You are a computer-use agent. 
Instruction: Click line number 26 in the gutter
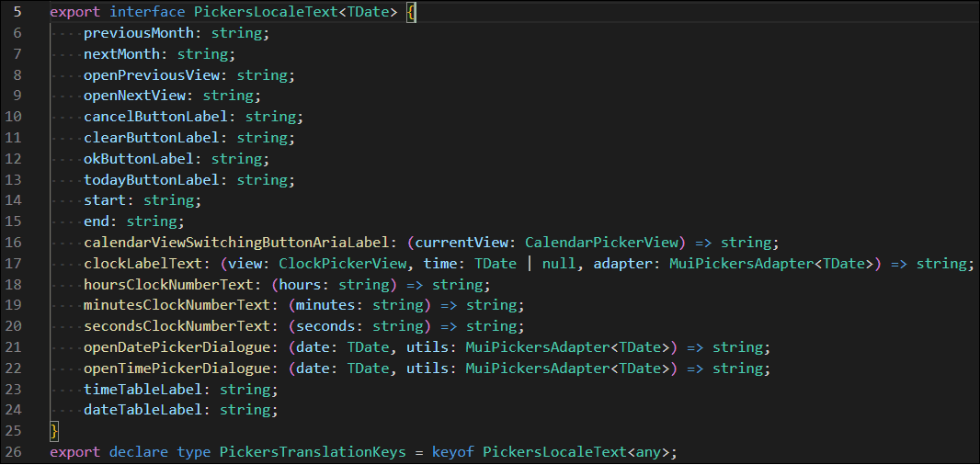pos(13,451)
